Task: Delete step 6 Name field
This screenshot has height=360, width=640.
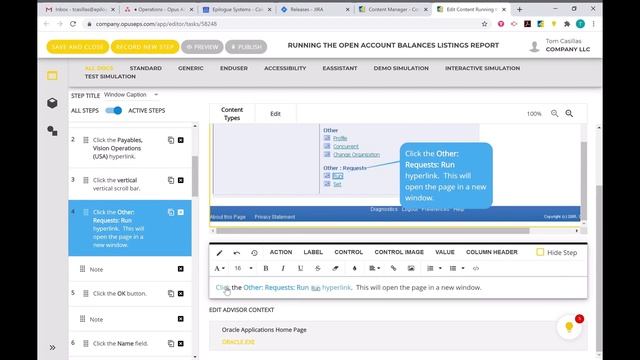Action: (181, 343)
